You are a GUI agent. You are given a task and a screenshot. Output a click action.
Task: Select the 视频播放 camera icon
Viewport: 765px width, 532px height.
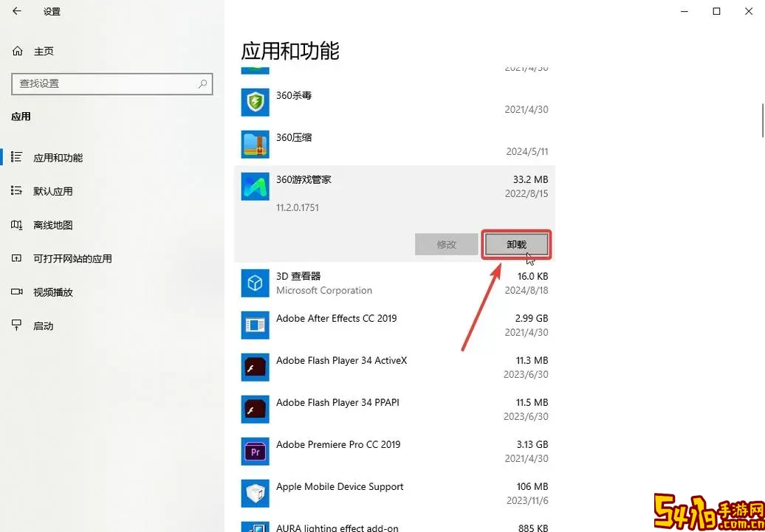[x=16, y=292]
